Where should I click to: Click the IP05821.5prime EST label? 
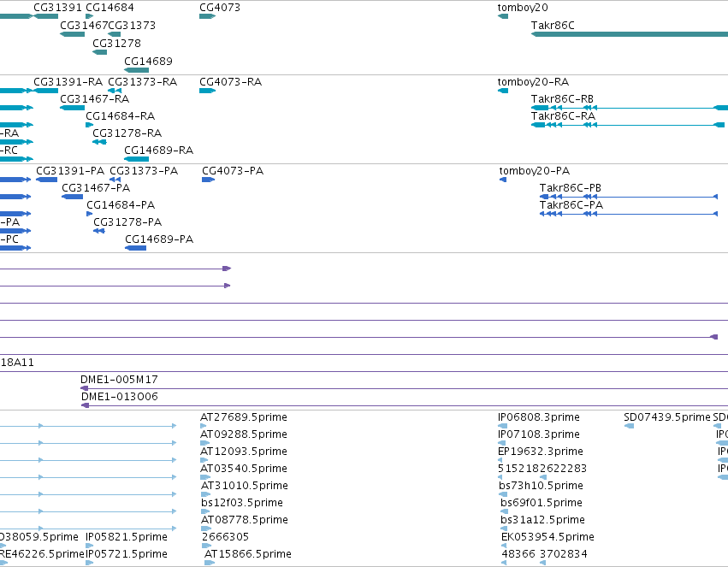(127, 537)
